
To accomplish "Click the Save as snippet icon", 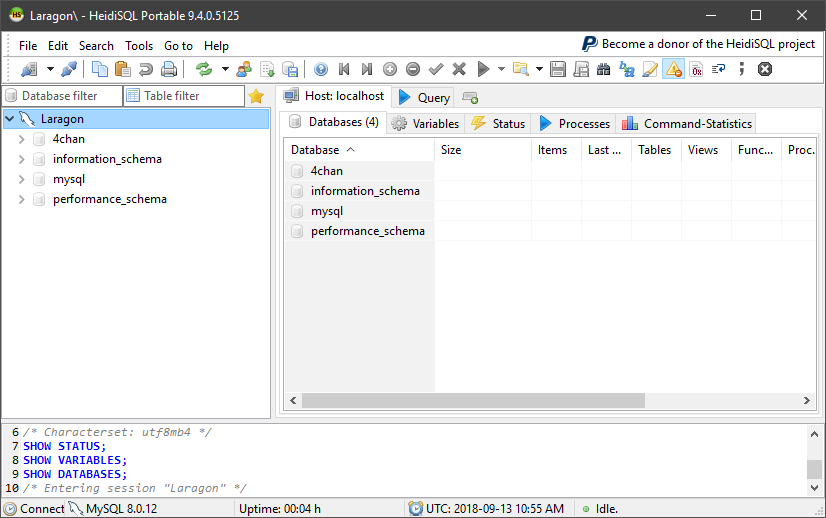I will pyautogui.click(x=581, y=69).
